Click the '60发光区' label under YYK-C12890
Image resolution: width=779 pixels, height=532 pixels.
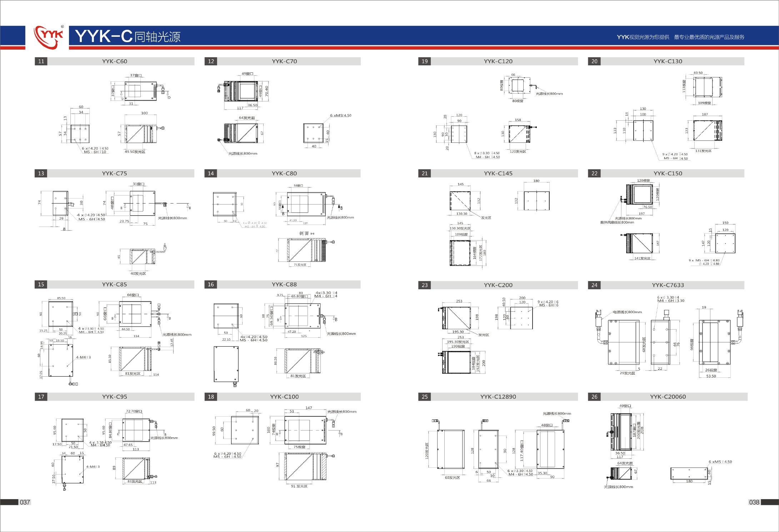coord(452,478)
